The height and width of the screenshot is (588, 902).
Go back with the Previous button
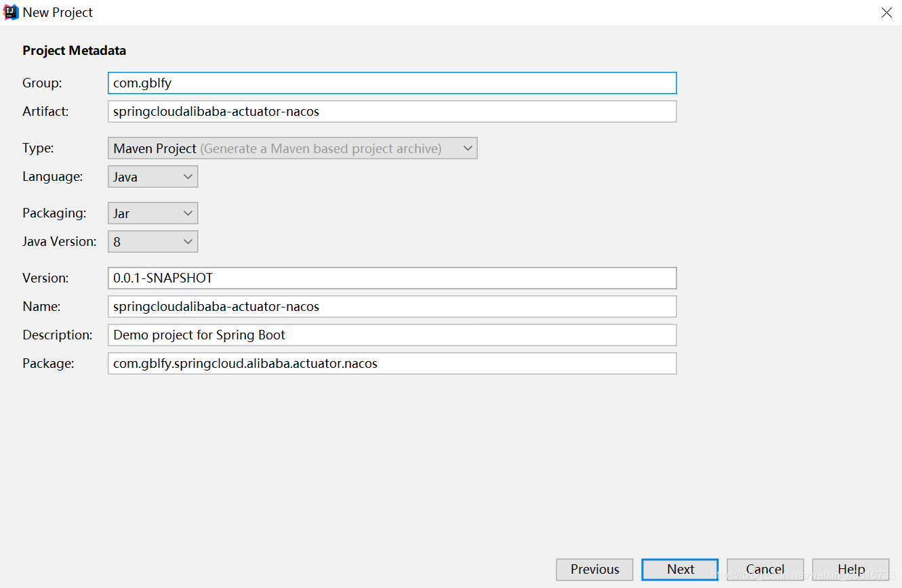(594, 570)
